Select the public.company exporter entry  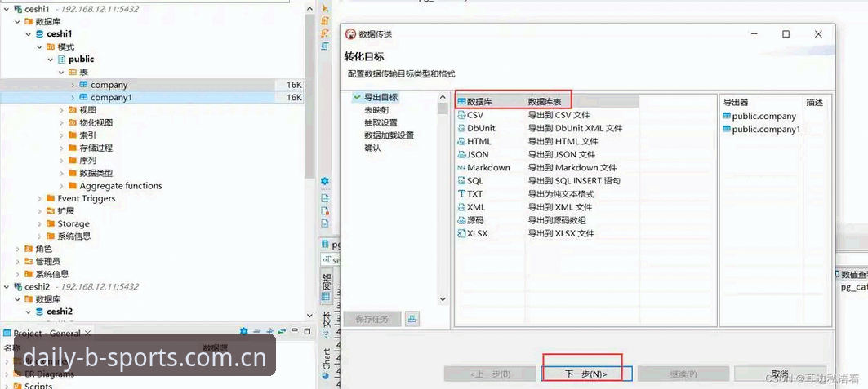pos(759,116)
